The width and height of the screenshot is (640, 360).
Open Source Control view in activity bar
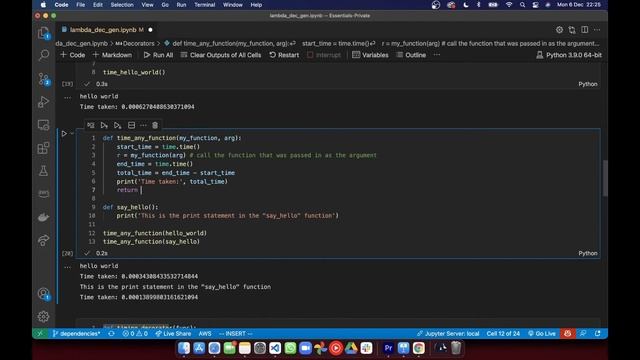point(43,79)
